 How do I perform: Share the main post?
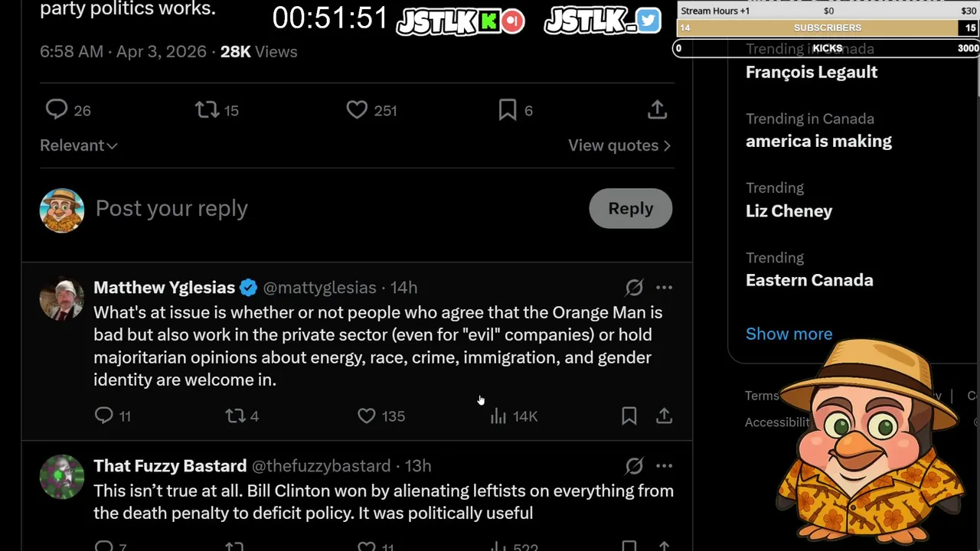pos(657,110)
